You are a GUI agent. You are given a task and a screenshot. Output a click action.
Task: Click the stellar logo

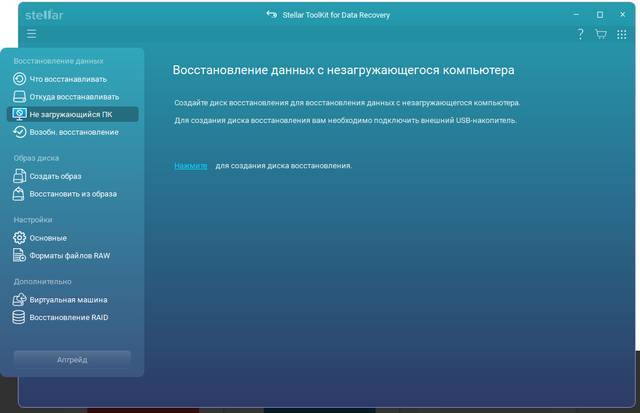[x=44, y=16]
